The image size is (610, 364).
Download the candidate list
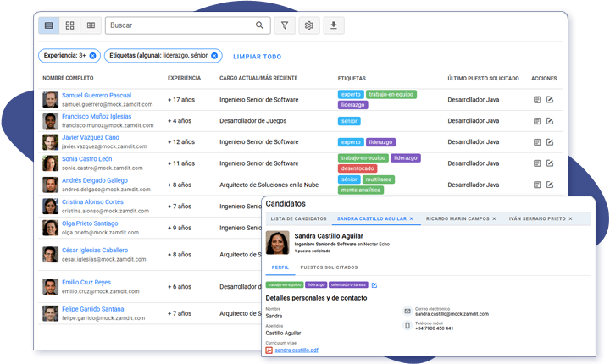coord(333,25)
